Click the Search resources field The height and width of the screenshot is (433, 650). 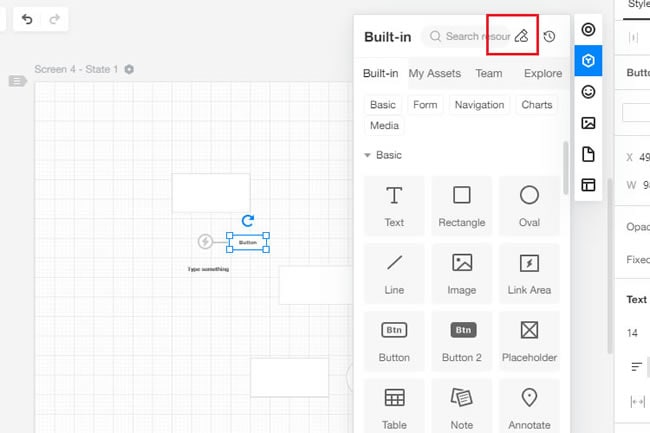click(468, 36)
